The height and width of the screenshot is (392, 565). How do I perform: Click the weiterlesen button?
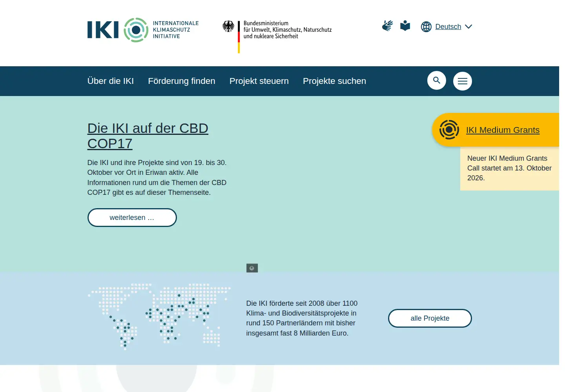point(132,218)
